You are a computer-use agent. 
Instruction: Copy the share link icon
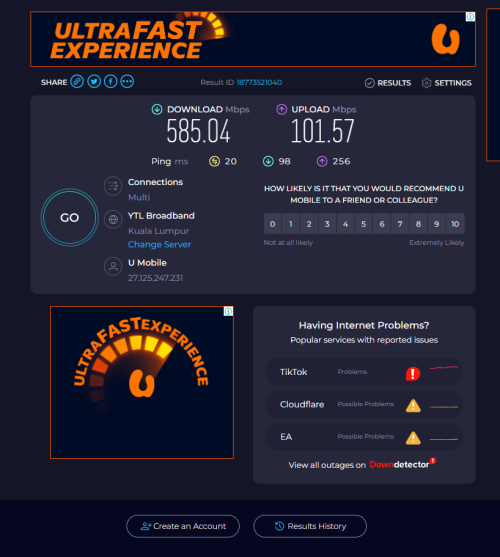point(77,82)
